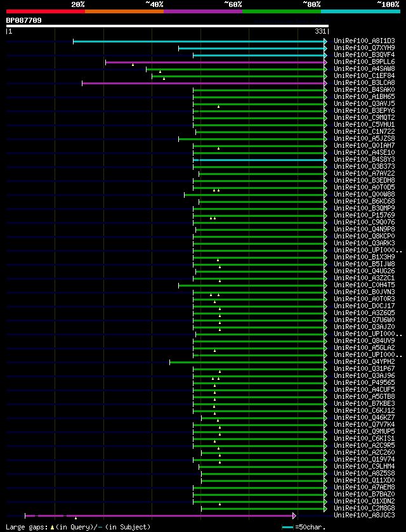The width and height of the screenshot is (406, 532).
Task: Select the UniRef100_B1X3H9 label
Action: click(364, 257)
